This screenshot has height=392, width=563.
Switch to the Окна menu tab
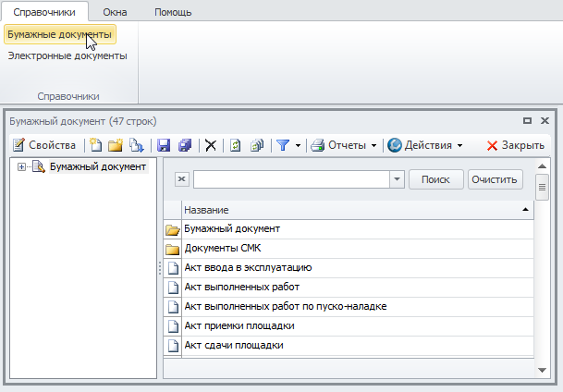click(116, 12)
